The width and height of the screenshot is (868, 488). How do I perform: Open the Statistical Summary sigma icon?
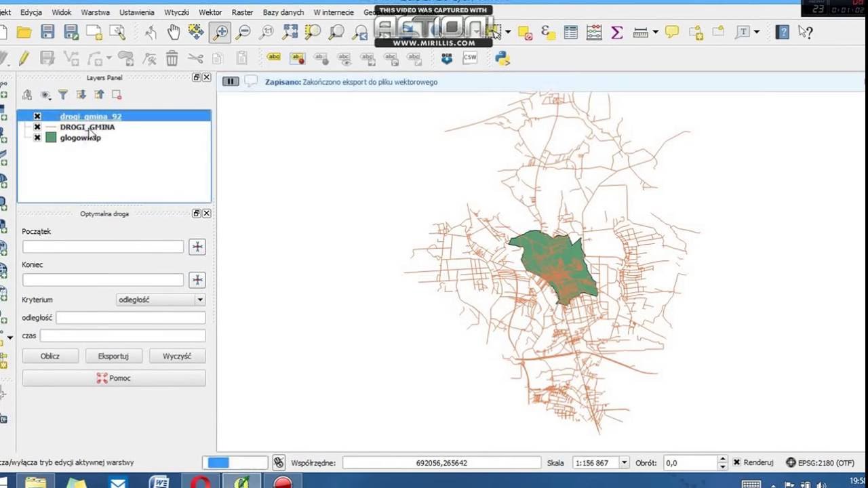(617, 32)
